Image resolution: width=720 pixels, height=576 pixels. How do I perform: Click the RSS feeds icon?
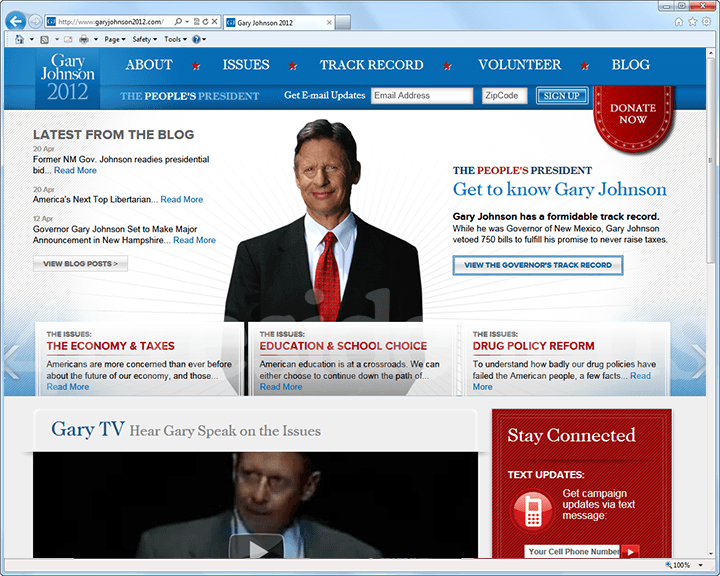pos(45,40)
